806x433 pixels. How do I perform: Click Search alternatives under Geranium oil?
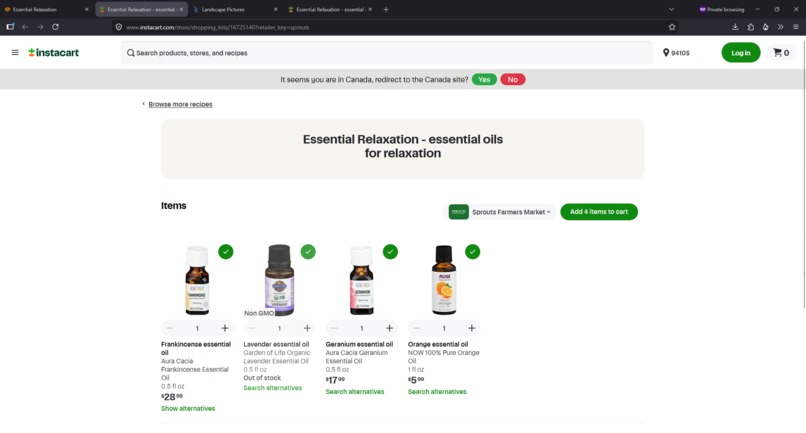[x=355, y=391]
